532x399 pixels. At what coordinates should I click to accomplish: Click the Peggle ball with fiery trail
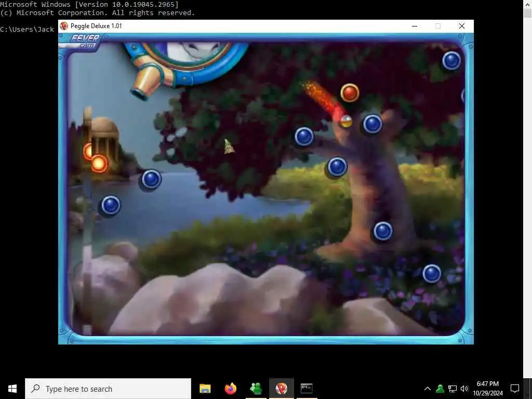pos(346,121)
